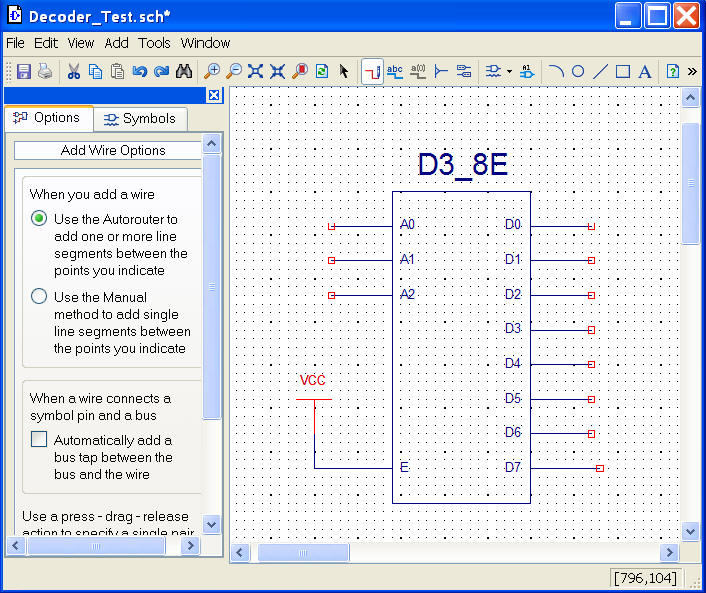Click Zoom to Full View icon

tap(255, 71)
